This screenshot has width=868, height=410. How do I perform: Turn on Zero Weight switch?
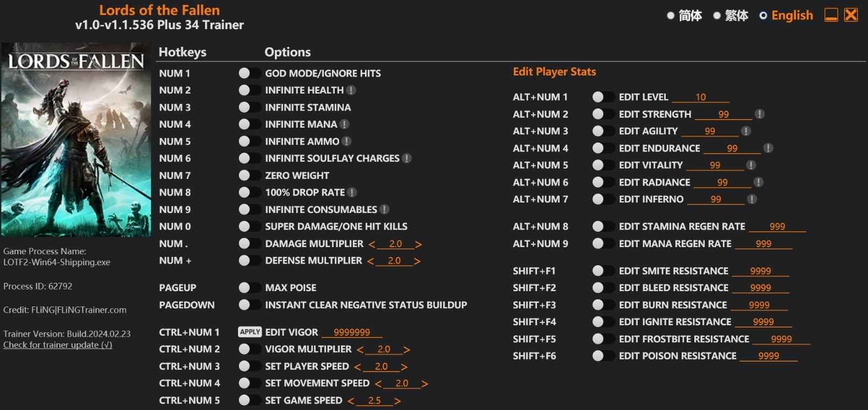[x=250, y=176]
